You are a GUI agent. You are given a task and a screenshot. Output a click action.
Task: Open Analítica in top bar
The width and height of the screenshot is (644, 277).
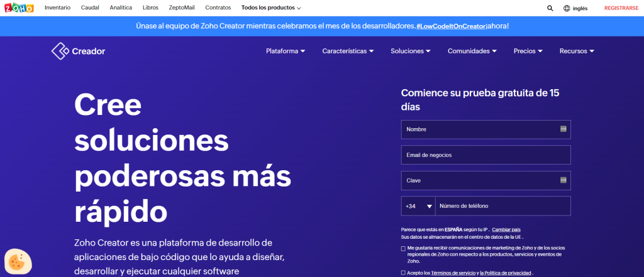click(x=121, y=8)
